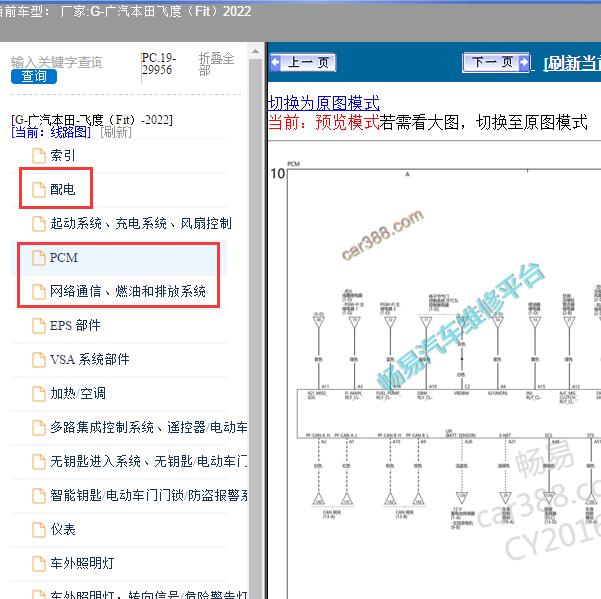The width and height of the screenshot is (601, 599).
Task: Click page icon beside 无钥匙进入系统 item
Action: tap(39, 462)
